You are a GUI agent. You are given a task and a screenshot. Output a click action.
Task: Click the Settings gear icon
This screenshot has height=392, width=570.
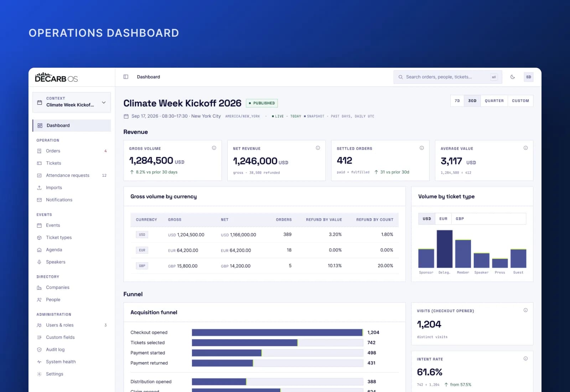pyautogui.click(x=39, y=374)
